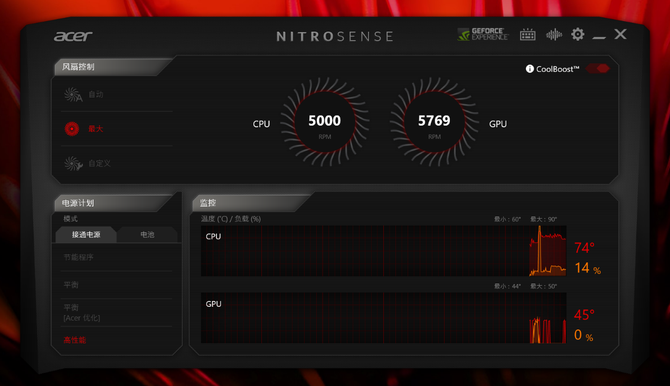The width and height of the screenshot is (670, 386).
Task: Open the audio waveform settings icon
Action: tap(554, 35)
